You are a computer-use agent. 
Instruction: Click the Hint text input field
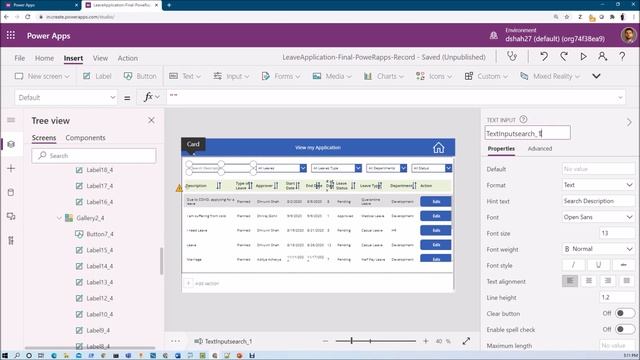click(x=598, y=201)
